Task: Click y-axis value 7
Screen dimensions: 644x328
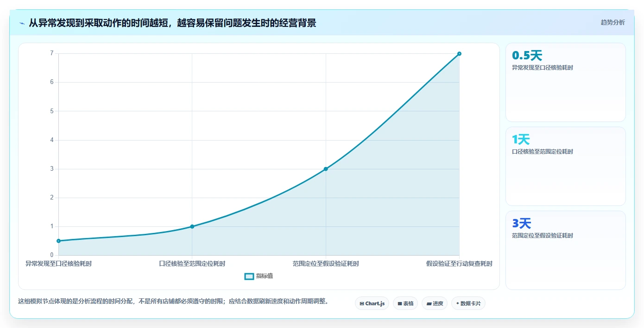Action: click(x=52, y=53)
